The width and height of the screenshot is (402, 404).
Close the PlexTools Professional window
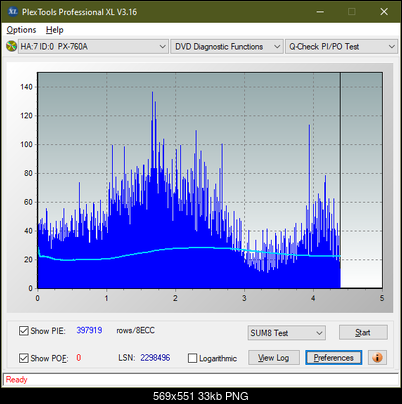[384, 12]
